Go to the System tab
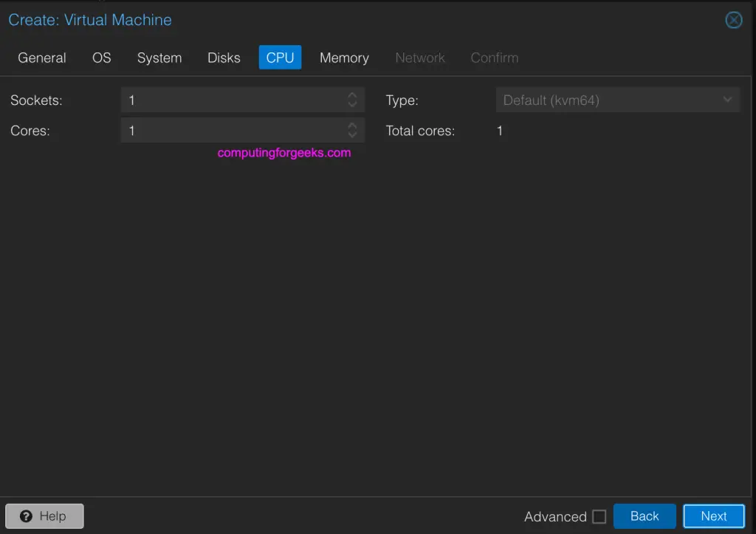The image size is (756, 534). tap(159, 58)
